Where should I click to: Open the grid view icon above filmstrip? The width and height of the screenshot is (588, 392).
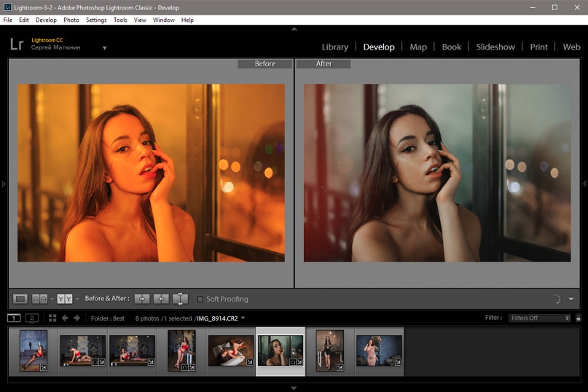point(52,318)
